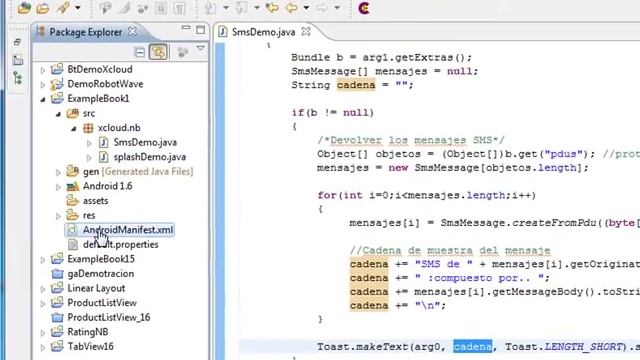
Task: Select the Linear Layout project
Action: coord(96,288)
